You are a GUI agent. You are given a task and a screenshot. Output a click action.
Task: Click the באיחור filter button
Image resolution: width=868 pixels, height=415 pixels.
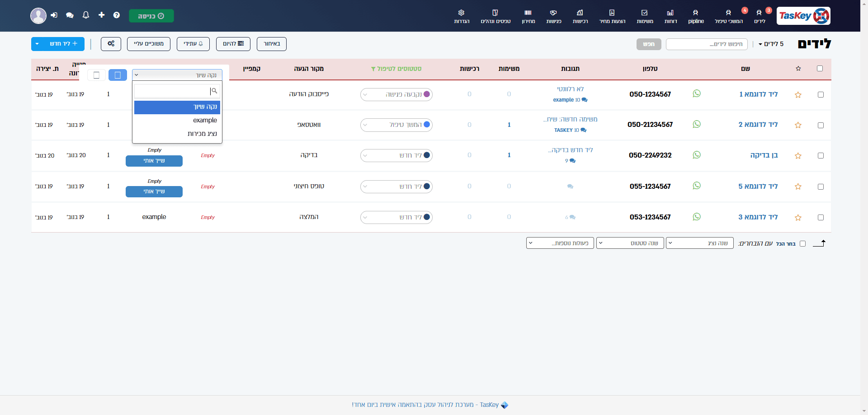click(272, 44)
